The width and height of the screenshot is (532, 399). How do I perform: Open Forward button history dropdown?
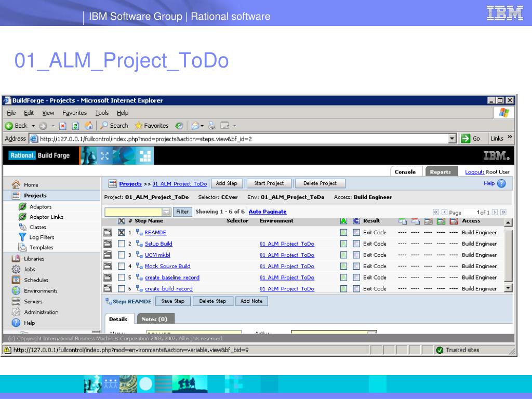pos(53,126)
